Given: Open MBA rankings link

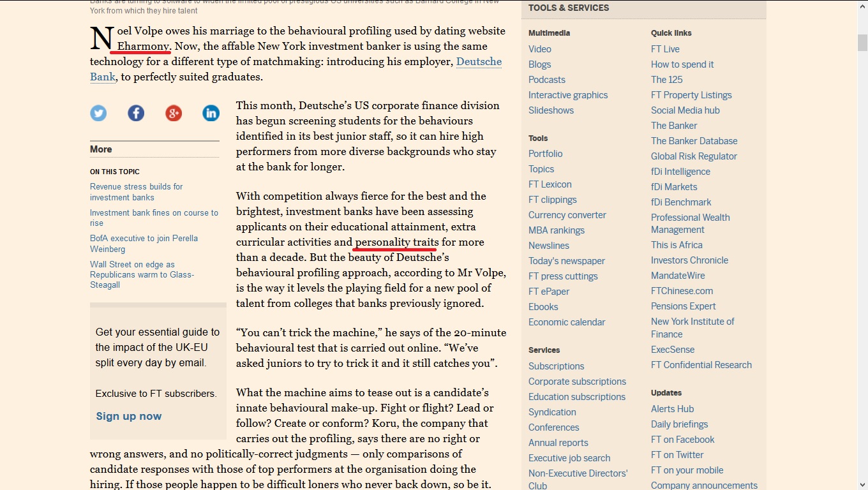Looking at the screenshot, I should (x=557, y=230).
